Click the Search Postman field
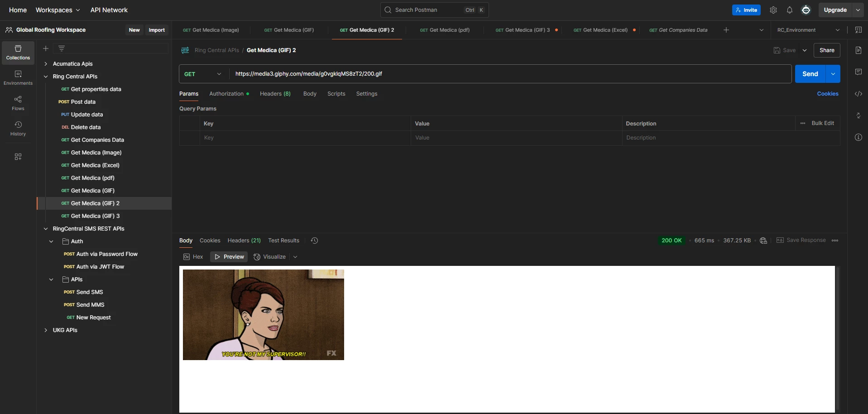The width and height of the screenshot is (868, 414). 435,10
